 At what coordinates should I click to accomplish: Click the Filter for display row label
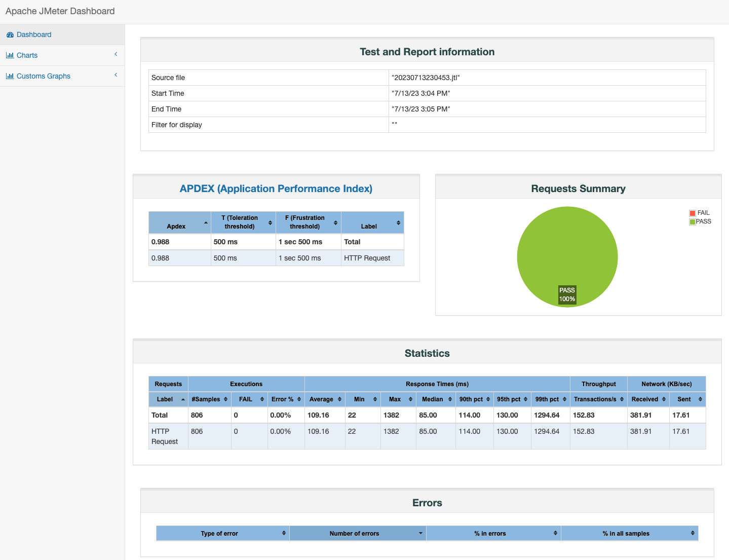(x=177, y=125)
